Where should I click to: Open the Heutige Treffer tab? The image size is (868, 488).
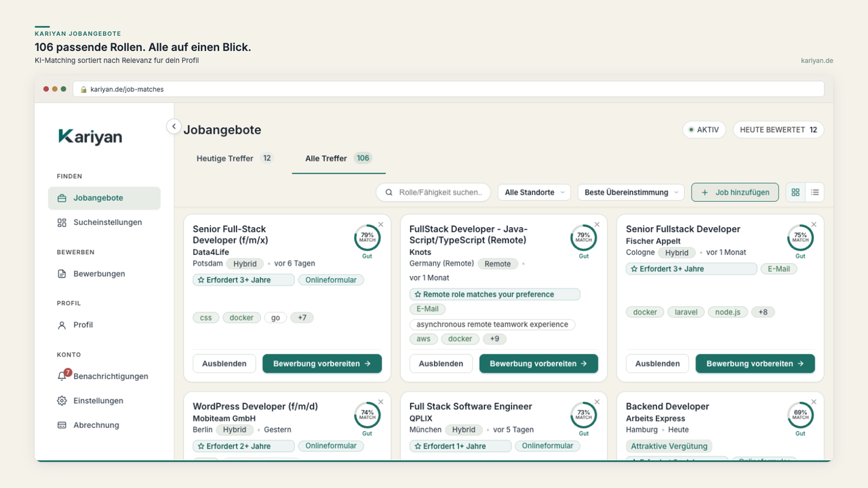(x=235, y=159)
